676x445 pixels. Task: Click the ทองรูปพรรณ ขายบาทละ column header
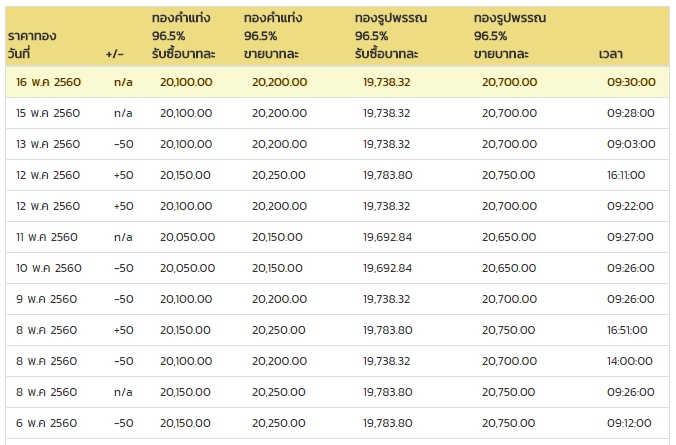pos(510,36)
